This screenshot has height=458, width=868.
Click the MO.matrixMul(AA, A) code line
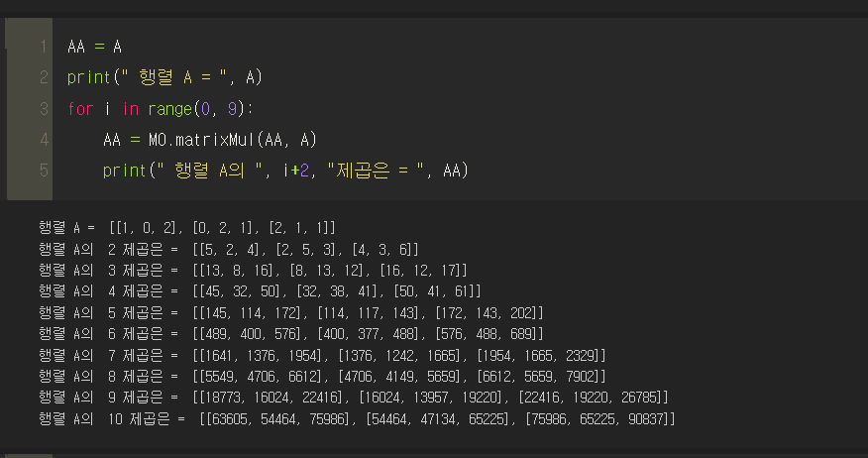(210, 140)
